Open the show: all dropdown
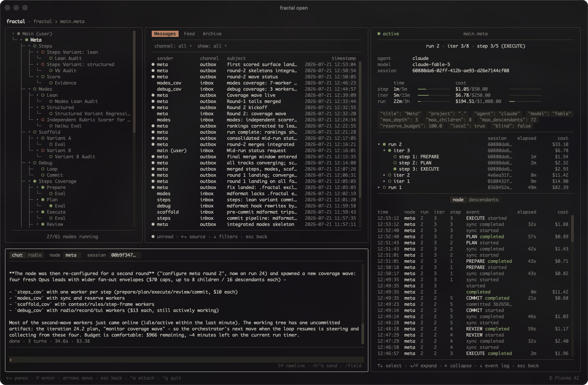The width and height of the screenshot is (588, 385). [x=212, y=46]
